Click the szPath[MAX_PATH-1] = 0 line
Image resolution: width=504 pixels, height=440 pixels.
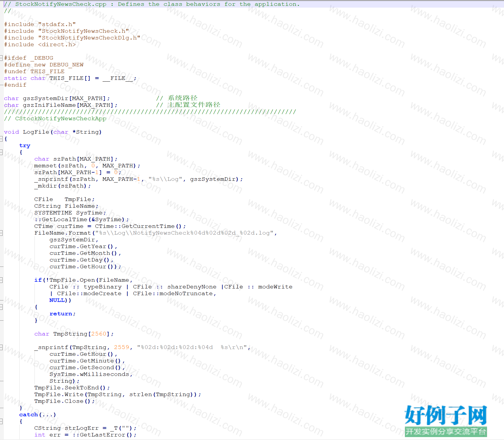pyautogui.click(x=78, y=172)
